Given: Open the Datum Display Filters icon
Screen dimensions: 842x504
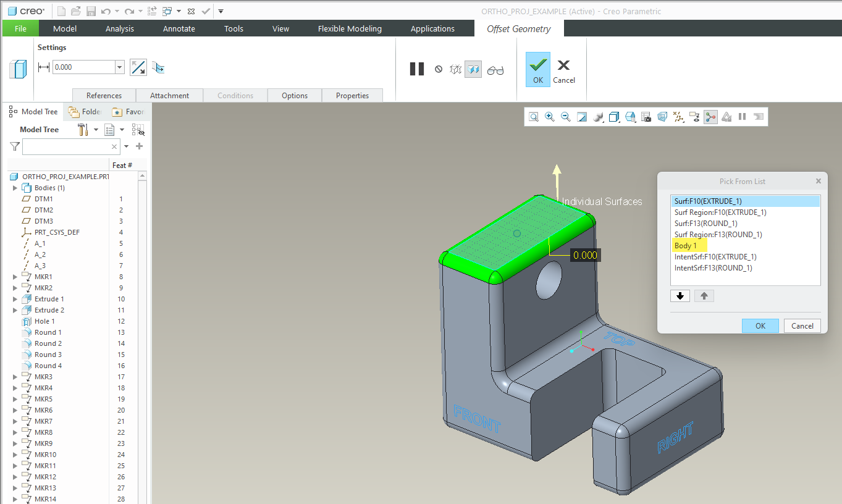Looking at the screenshot, I should (x=677, y=116).
